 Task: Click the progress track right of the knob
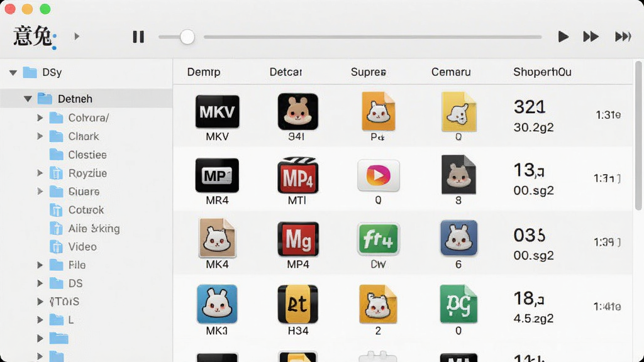tap(372, 37)
